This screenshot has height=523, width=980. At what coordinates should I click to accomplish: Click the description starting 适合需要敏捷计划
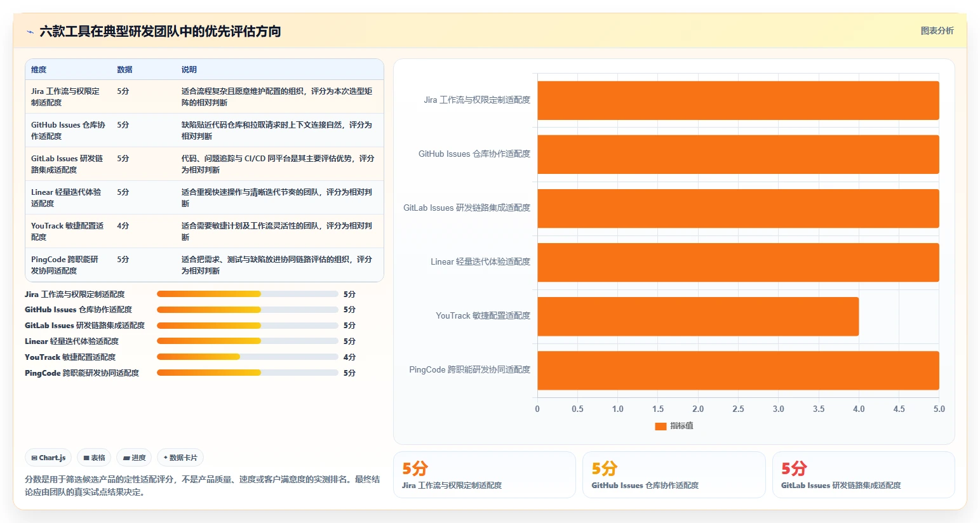point(277,231)
